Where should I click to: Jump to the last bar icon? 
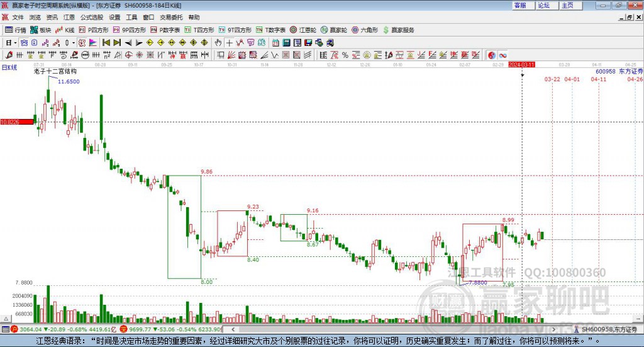117,43
